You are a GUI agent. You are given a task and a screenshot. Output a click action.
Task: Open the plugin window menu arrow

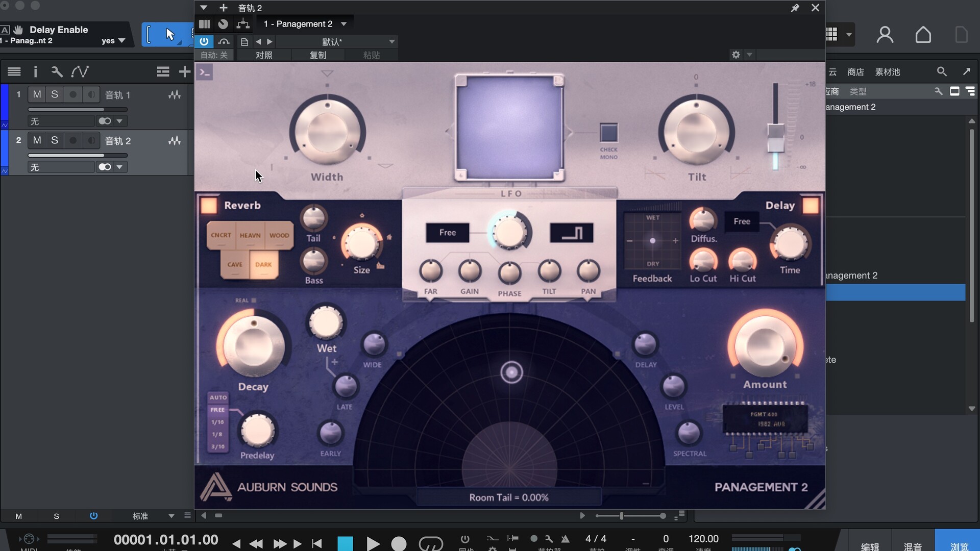click(203, 8)
